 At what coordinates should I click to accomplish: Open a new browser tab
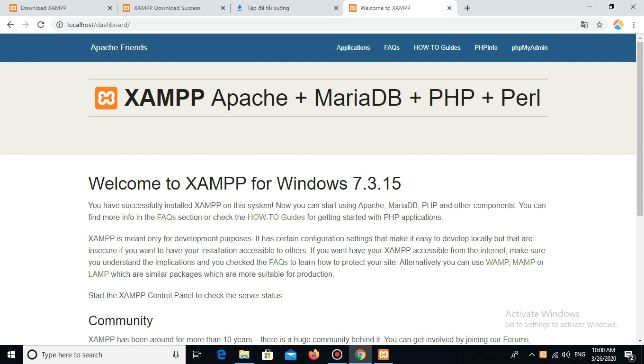467,8
